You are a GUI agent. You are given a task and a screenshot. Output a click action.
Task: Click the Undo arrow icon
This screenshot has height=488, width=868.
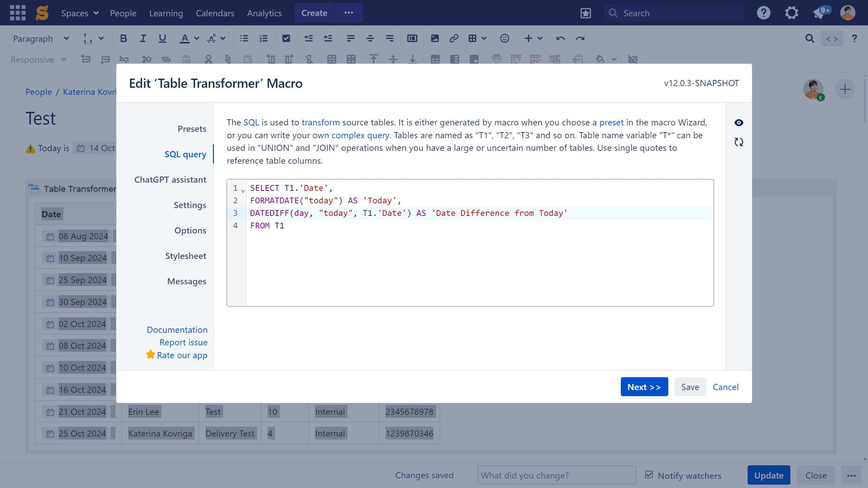click(x=560, y=39)
